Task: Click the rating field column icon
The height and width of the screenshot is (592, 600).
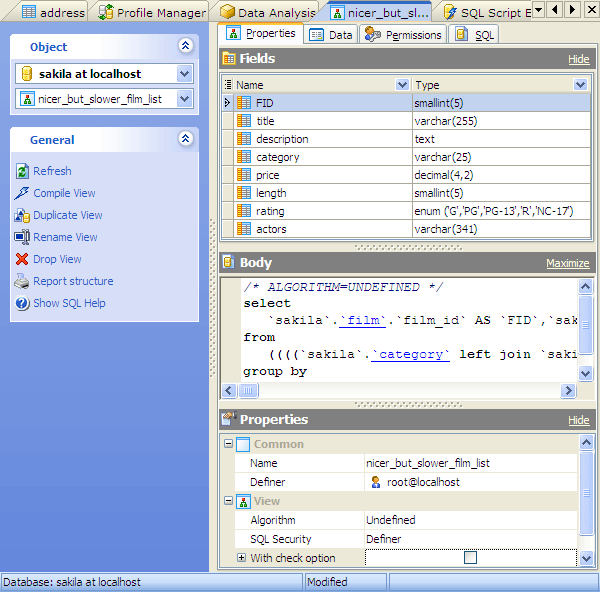Action: (x=244, y=210)
